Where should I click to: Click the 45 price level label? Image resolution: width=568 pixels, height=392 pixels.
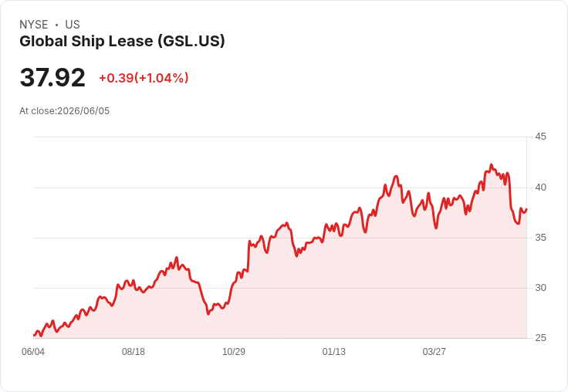pos(540,137)
